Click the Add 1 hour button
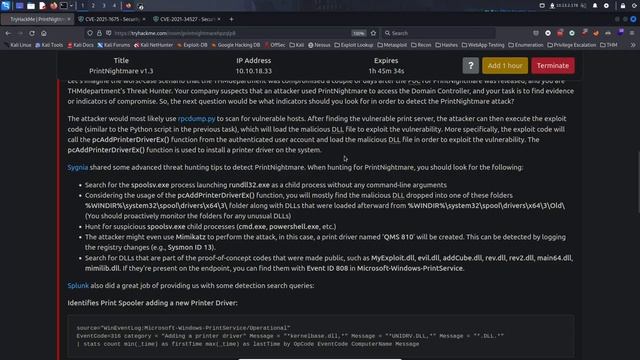 click(505, 66)
